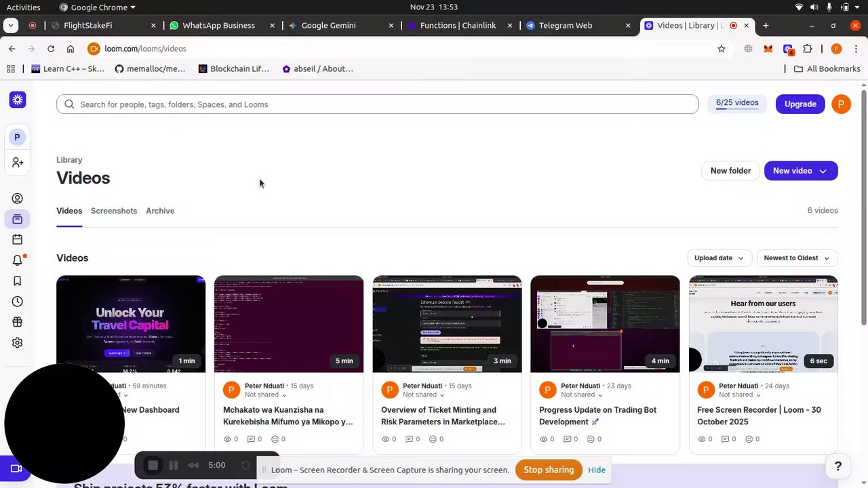Expand Not shared on the Free Screen Recorder video
The image size is (868, 488).
pyautogui.click(x=740, y=394)
